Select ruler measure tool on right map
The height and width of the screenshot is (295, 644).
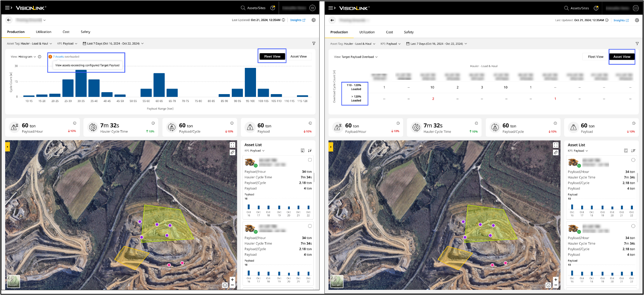[556, 152]
